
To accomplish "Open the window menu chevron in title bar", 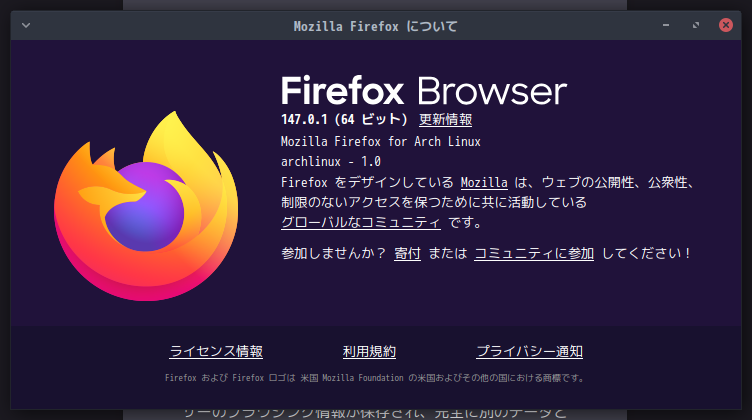I will click(26, 25).
